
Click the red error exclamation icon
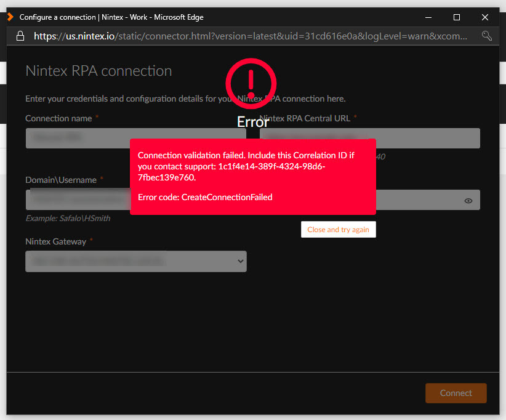tap(251, 84)
